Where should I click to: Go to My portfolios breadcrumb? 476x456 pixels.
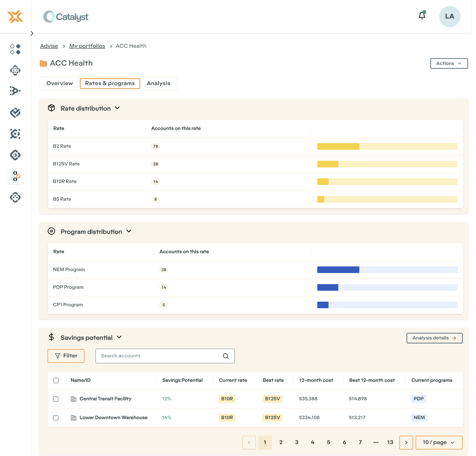87,46
